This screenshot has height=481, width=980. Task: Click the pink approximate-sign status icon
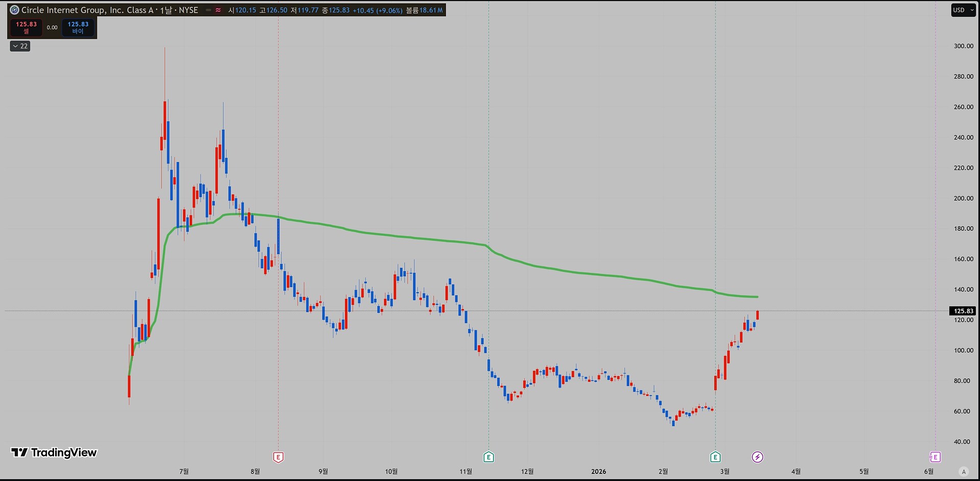point(218,10)
